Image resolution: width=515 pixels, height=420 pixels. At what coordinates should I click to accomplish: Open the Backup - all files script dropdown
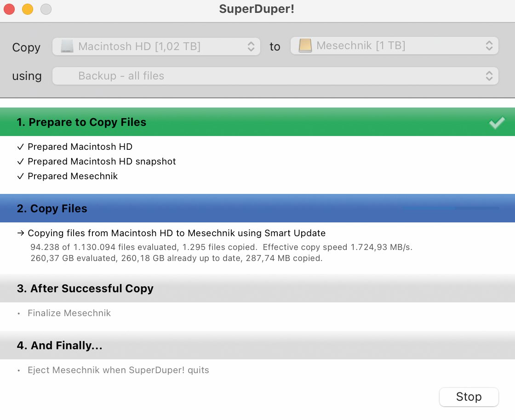point(275,76)
